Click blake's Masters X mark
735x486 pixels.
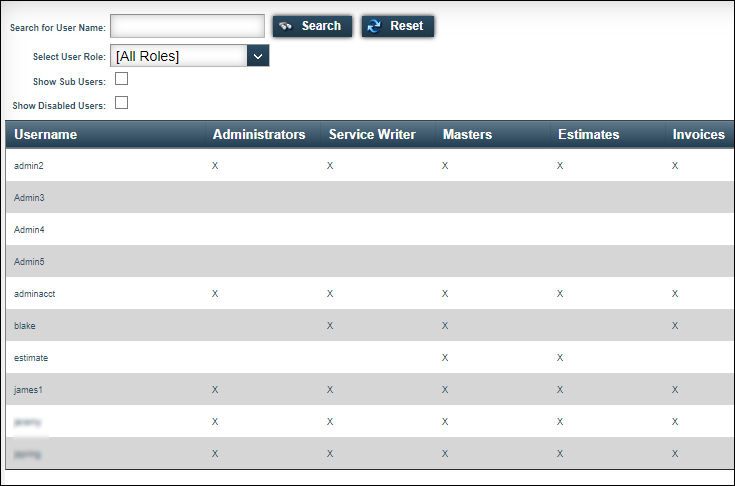click(445, 326)
